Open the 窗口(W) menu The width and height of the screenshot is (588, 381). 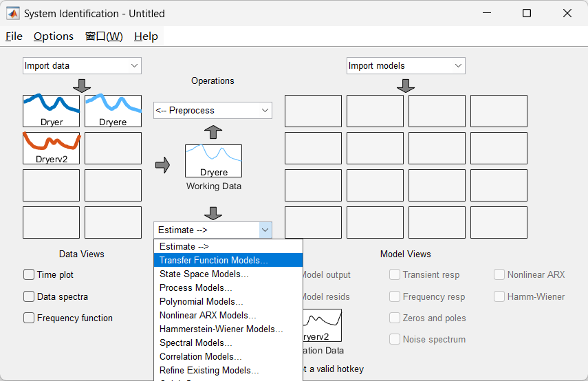[x=104, y=36]
